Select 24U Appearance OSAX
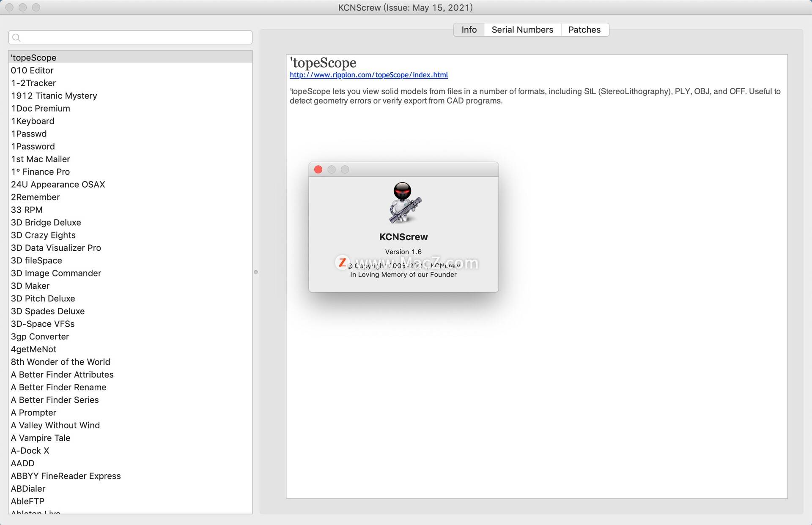Viewport: 812px width, 525px height. point(130,184)
